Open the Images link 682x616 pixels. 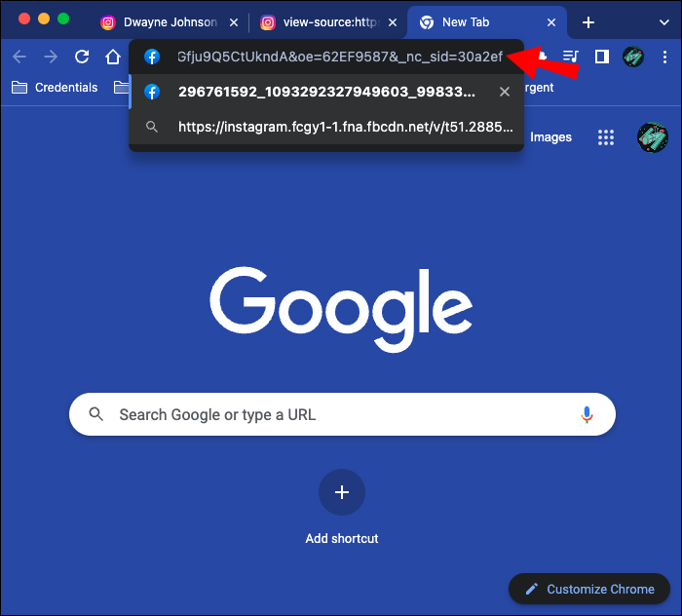coord(550,137)
